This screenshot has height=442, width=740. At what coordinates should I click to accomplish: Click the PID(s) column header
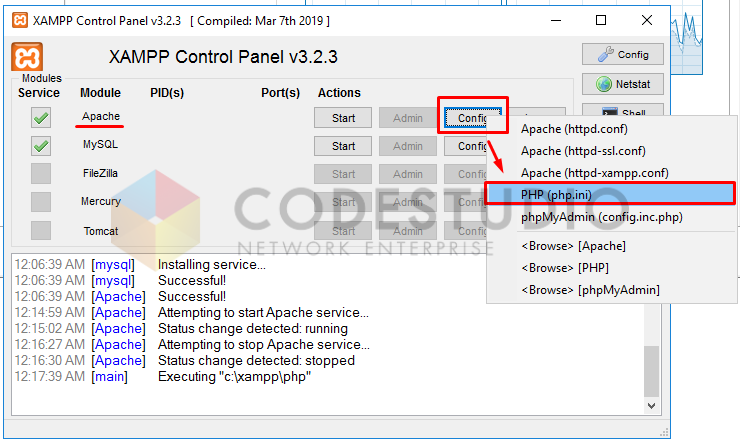tap(167, 93)
